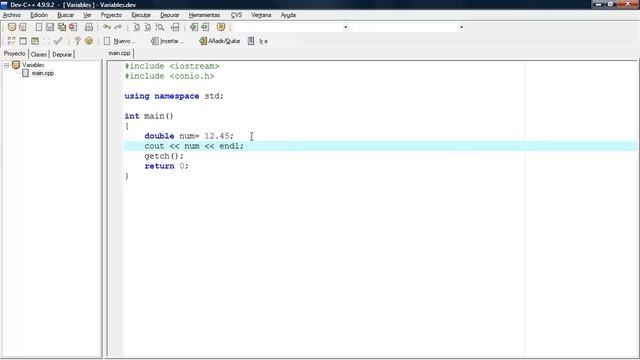Undo the last edit
The height and width of the screenshot is (360, 640).
pyautogui.click(x=107, y=27)
